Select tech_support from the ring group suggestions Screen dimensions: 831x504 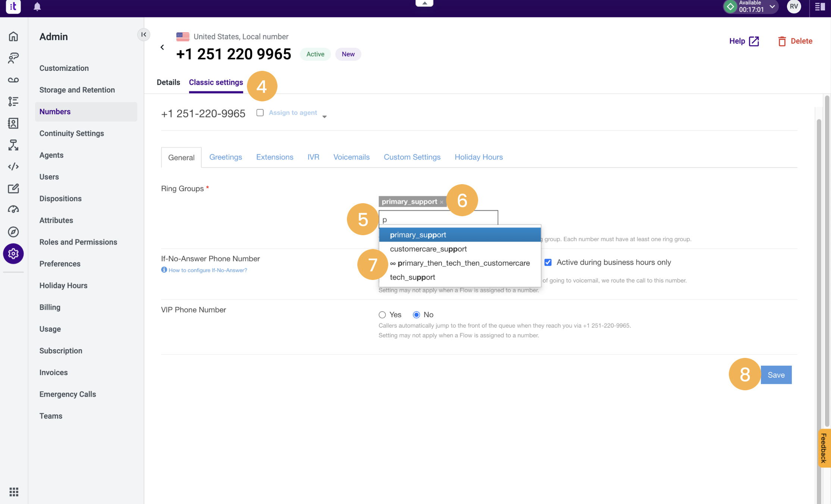412,277
